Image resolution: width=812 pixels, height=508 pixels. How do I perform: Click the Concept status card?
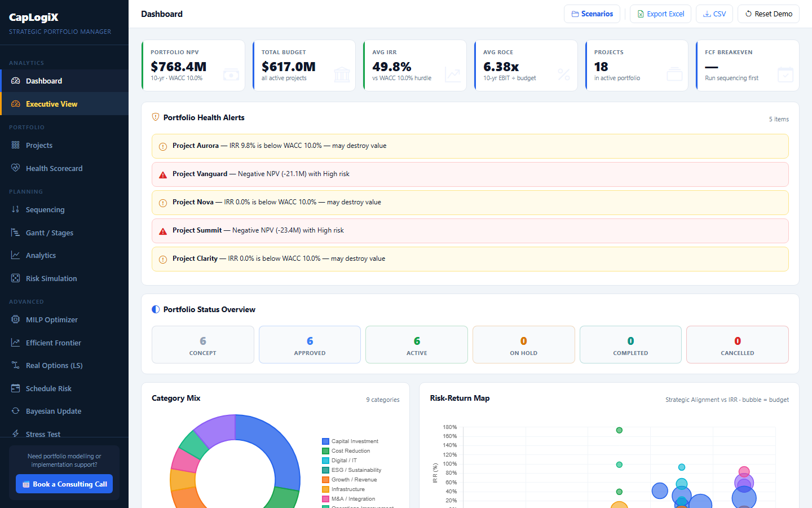203,344
